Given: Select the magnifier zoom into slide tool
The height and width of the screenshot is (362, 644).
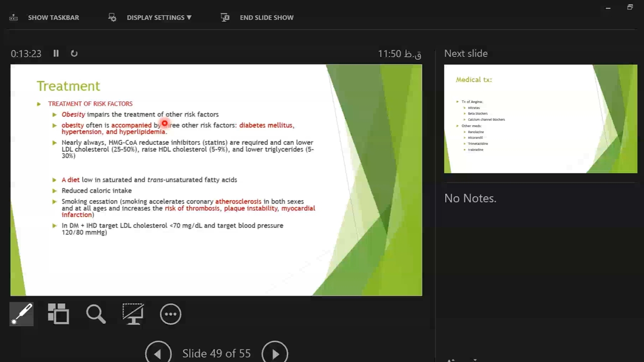Looking at the screenshot, I should coord(96,314).
